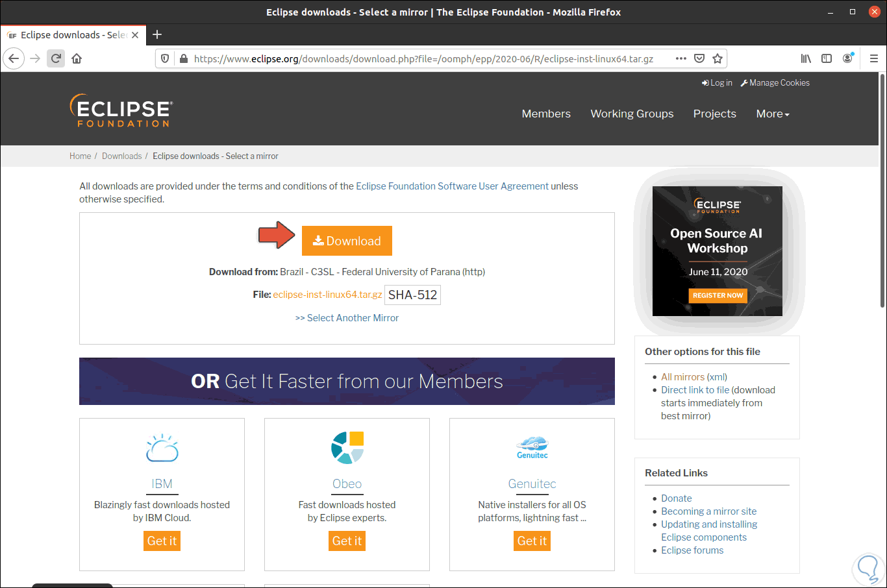Image resolution: width=887 pixels, height=588 pixels.
Task: Click the eclipse-inst-linux64.tar.gz file link
Action: coord(327,295)
